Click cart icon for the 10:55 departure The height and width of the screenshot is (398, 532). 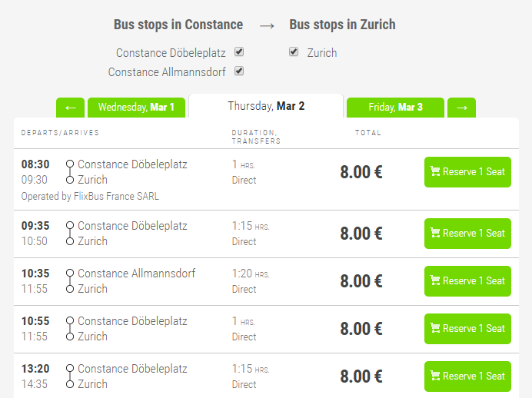(435, 329)
